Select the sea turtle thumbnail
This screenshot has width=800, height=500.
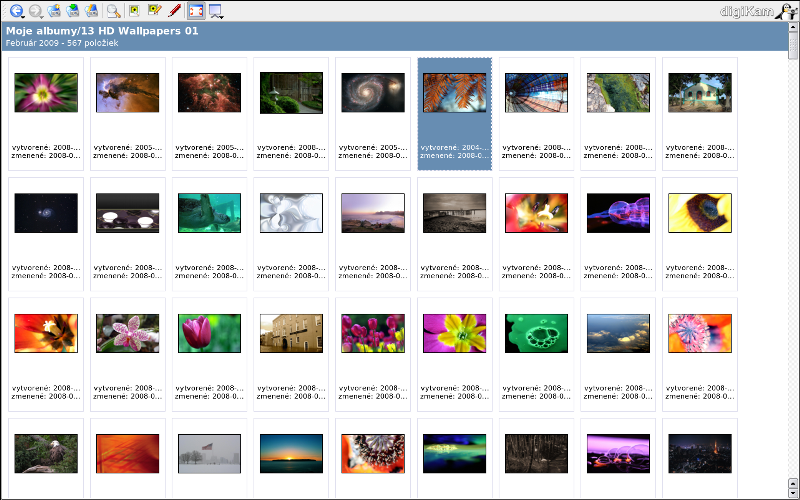pyautogui.click(x=209, y=213)
